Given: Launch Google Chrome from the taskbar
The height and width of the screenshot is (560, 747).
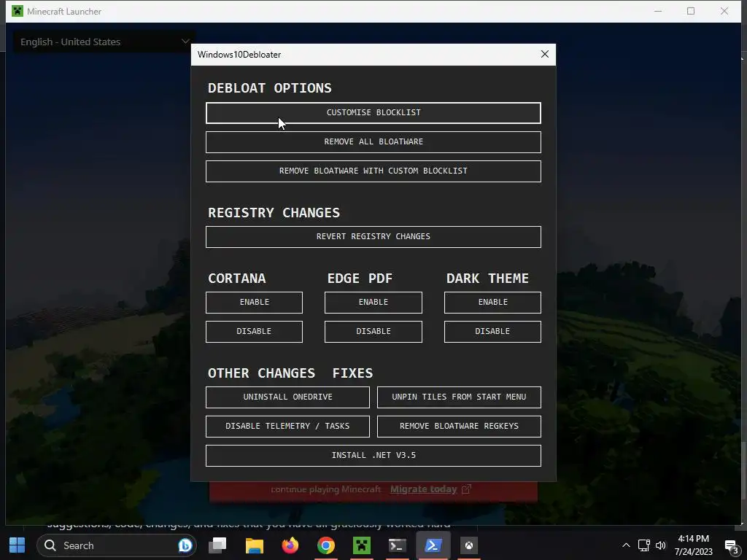Looking at the screenshot, I should (x=326, y=545).
